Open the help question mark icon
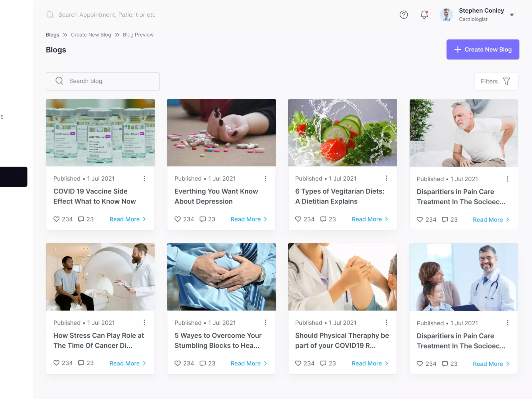This screenshot has width=532, height=399. tap(404, 15)
